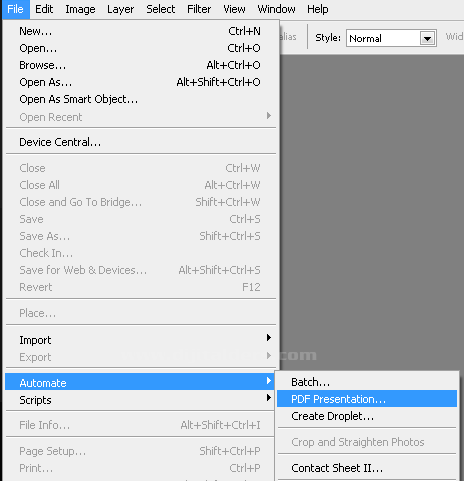
Task: Open the Style dropdown arrow
Action: 427,38
